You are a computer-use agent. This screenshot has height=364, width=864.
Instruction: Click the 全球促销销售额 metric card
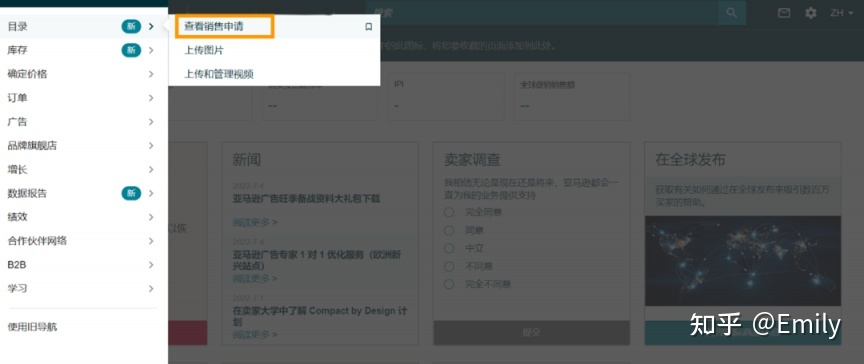tap(571, 96)
